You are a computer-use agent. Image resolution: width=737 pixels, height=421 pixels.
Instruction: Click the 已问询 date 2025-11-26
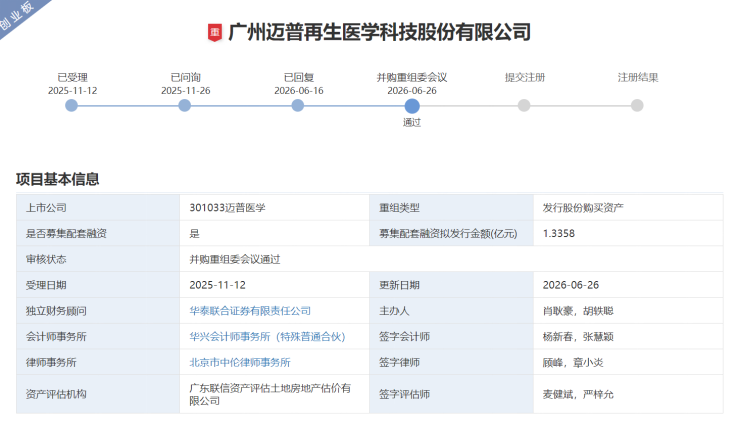[x=186, y=91]
